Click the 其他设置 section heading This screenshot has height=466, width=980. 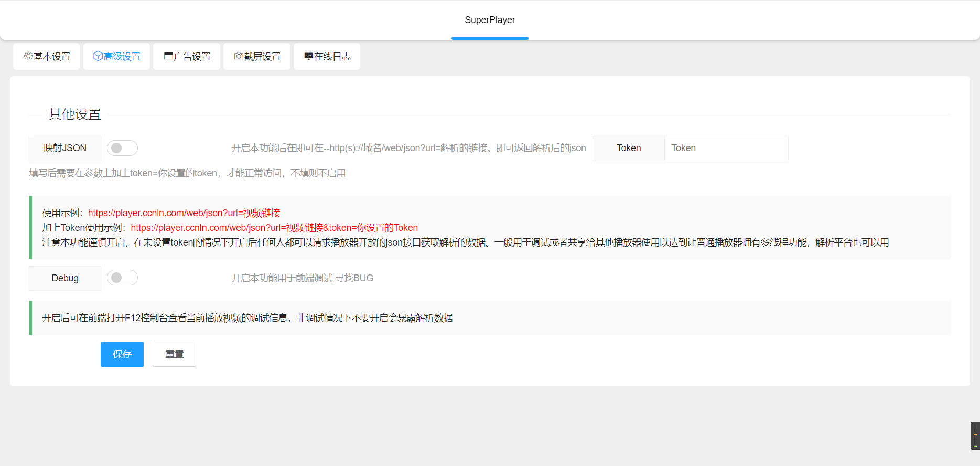[75, 114]
